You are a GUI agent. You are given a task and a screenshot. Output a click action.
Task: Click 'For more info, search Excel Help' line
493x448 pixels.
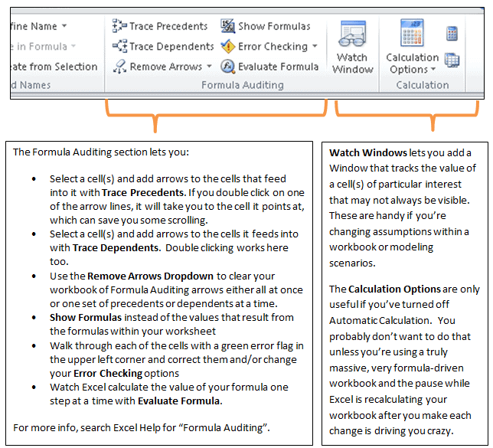coord(142,428)
